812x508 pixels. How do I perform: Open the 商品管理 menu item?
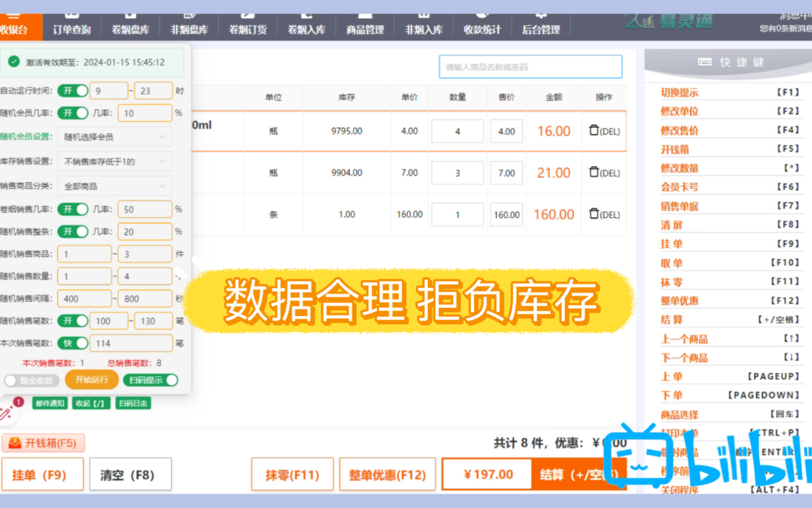point(365,27)
